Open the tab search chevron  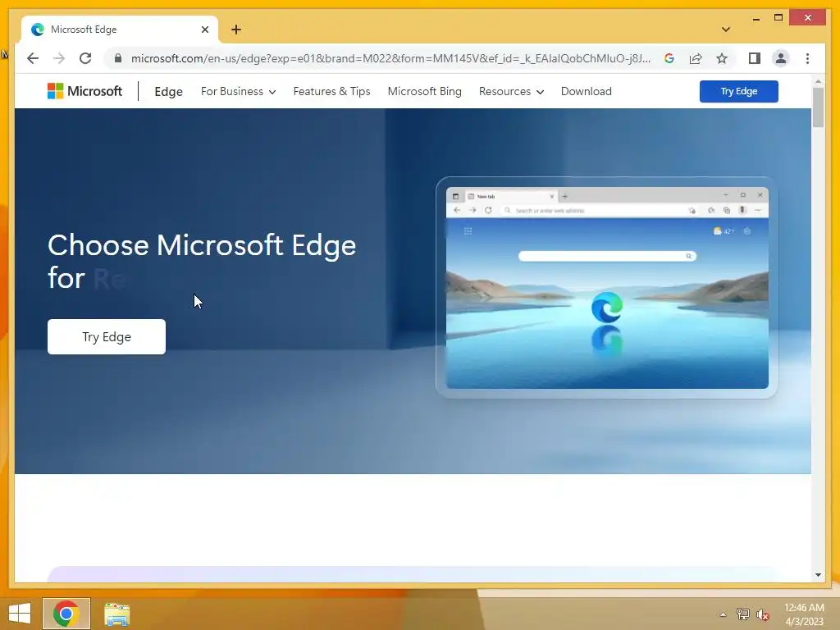(x=726, y=30)
